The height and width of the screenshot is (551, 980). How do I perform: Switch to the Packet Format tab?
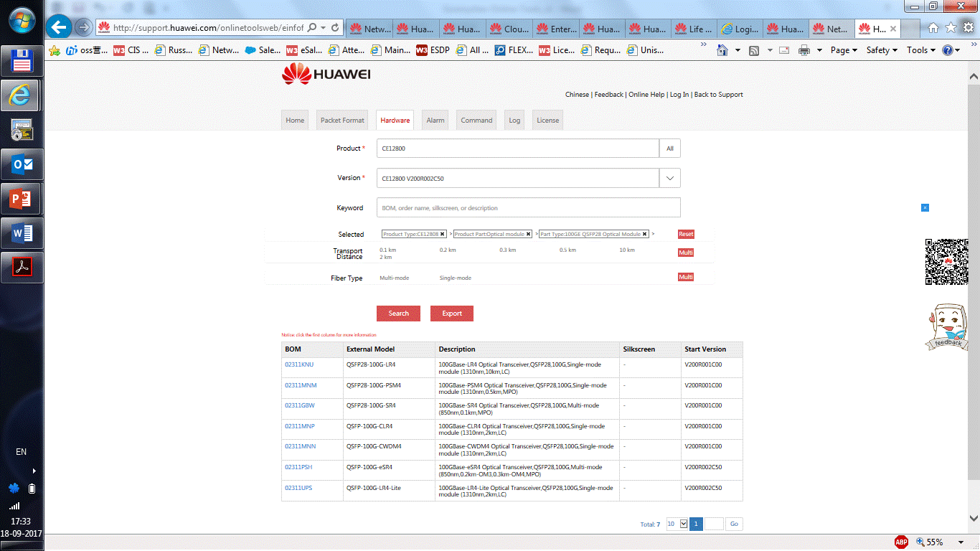click(342, 120)
